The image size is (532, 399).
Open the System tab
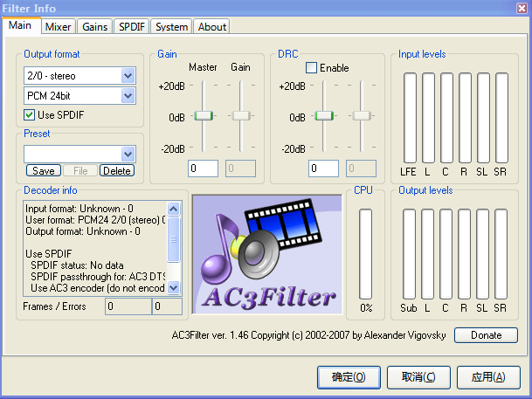click(x=171, y=27)
